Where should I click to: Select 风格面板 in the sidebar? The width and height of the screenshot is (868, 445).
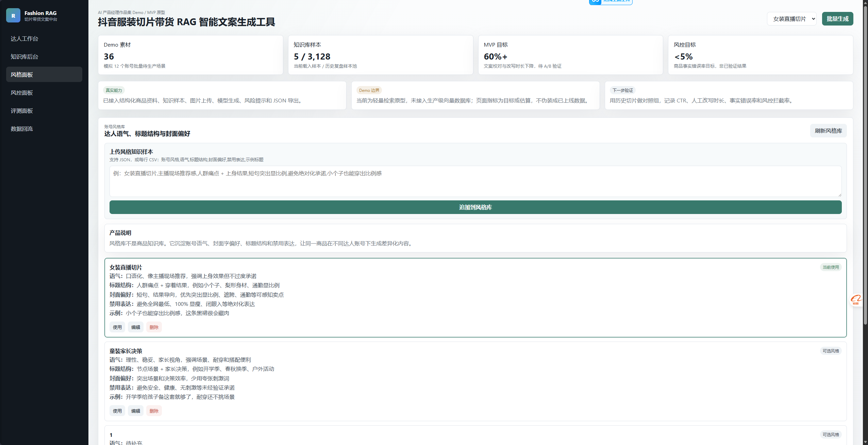[44, 75]
